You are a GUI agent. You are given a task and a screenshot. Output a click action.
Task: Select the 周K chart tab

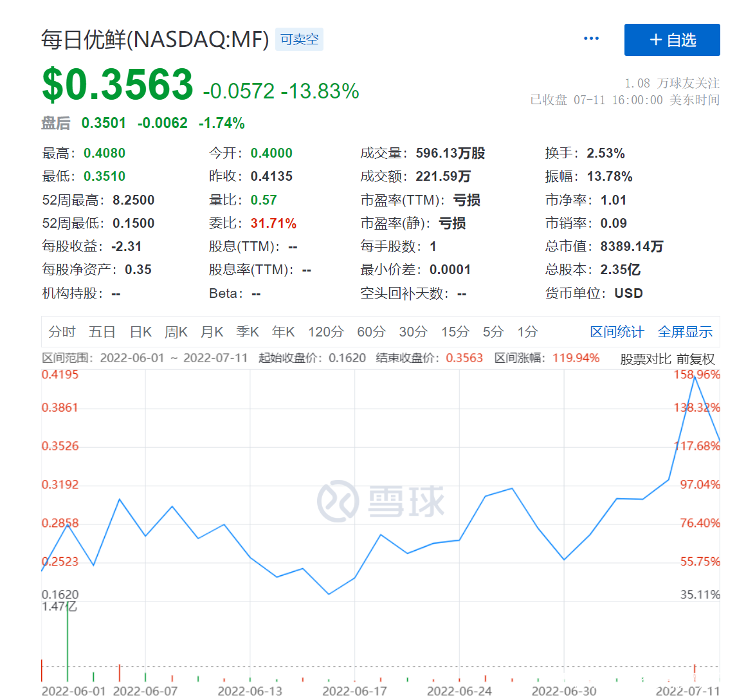click(176, 331)
